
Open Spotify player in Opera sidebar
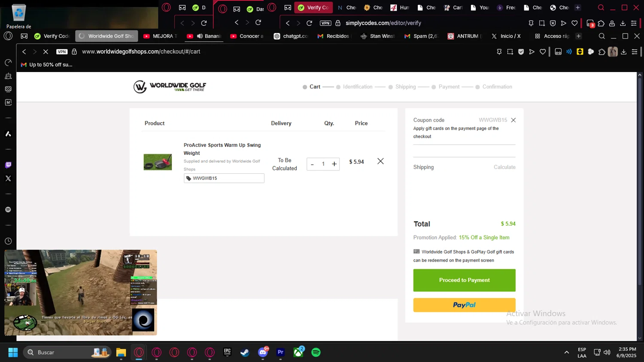tap(8, 210)
